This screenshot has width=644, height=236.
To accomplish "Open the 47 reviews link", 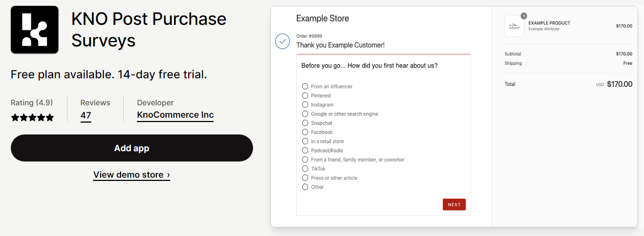I will [x=85, y=115].
